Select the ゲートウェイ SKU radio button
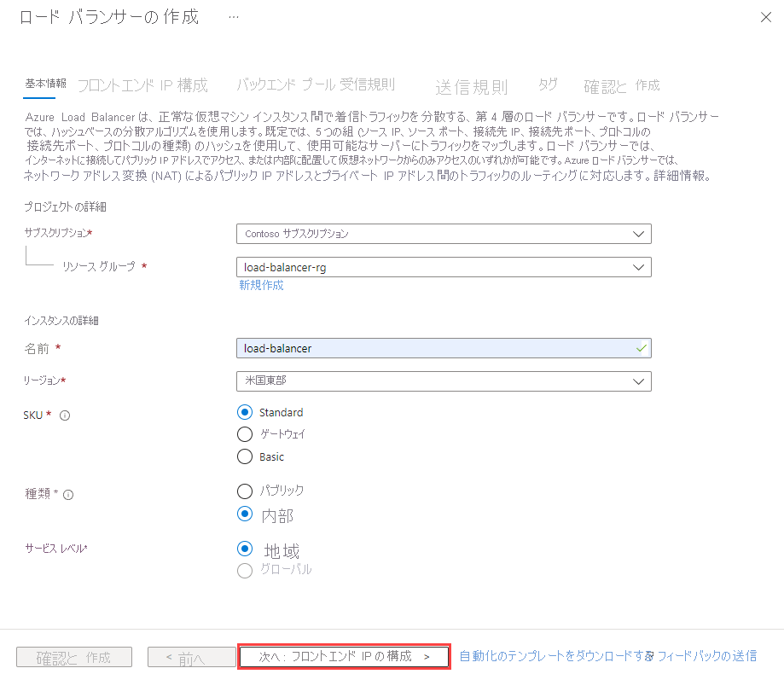Image resolution: width=784 pixels, height=674 pixels. (245, 434)
